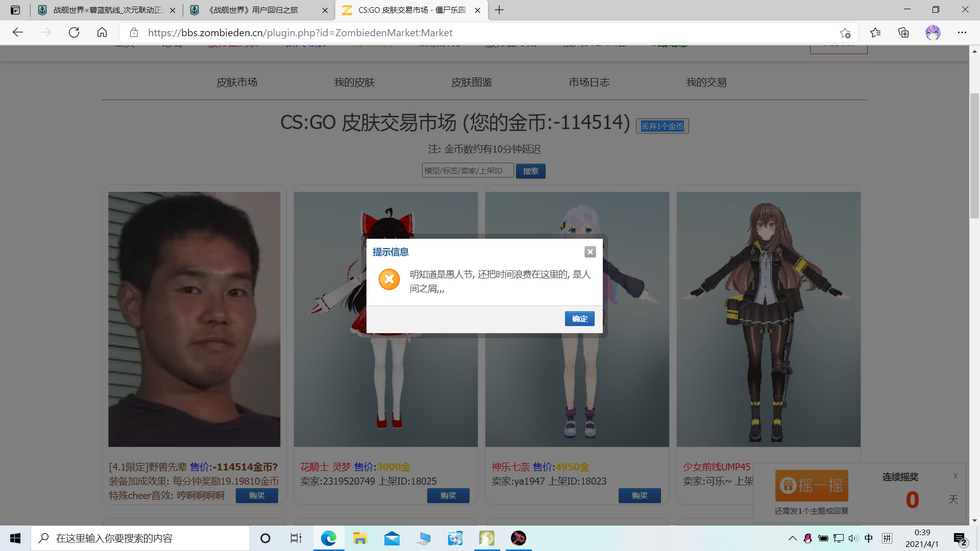Go back in browser
The height and width of the screenshot is (551, 980).
[x=18, y=33]
